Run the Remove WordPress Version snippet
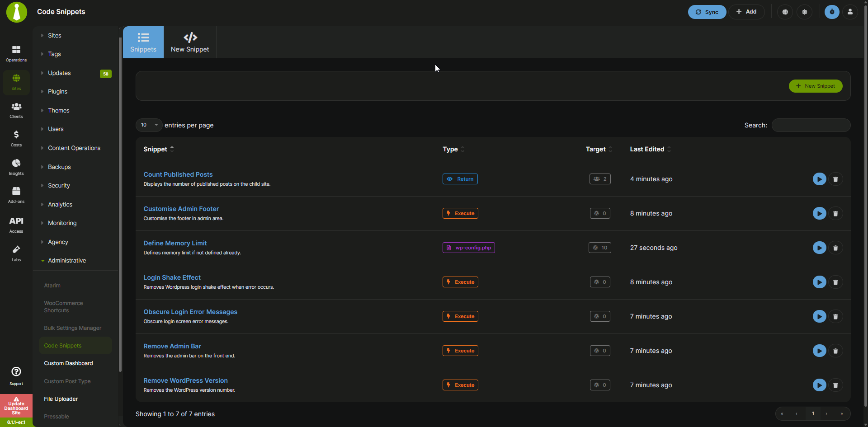 coord(819,385)
